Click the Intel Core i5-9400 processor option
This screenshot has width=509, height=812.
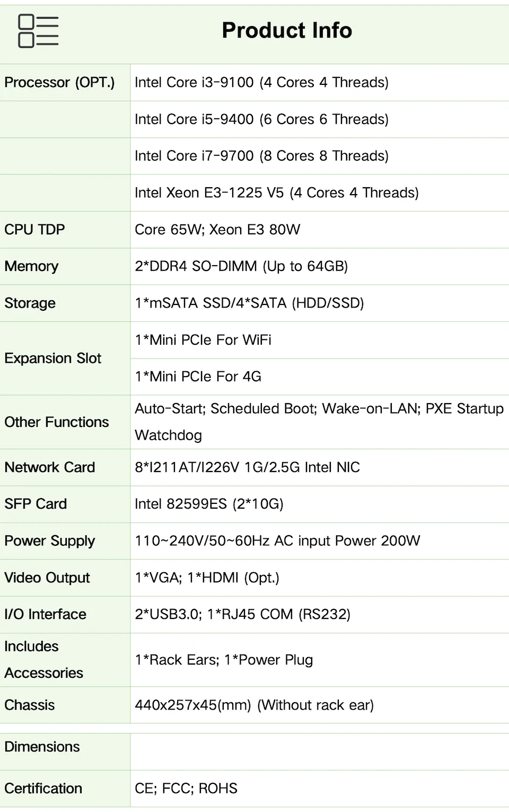(x=261, y=119)
